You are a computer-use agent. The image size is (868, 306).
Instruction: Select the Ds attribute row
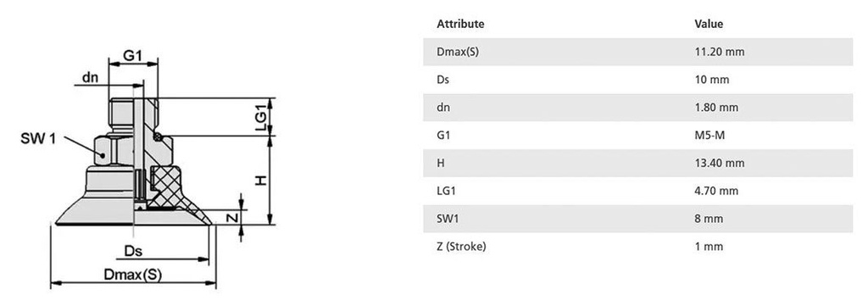637,80
